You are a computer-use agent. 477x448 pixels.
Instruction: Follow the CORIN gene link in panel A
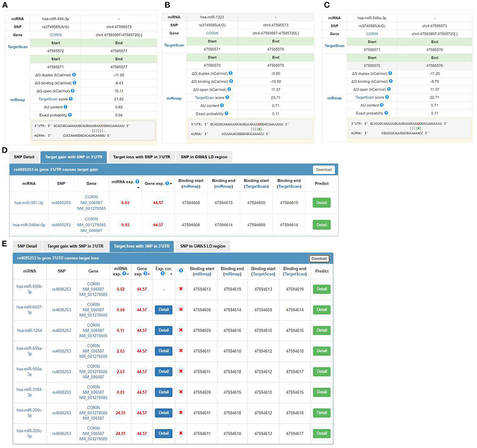[55, 35]
